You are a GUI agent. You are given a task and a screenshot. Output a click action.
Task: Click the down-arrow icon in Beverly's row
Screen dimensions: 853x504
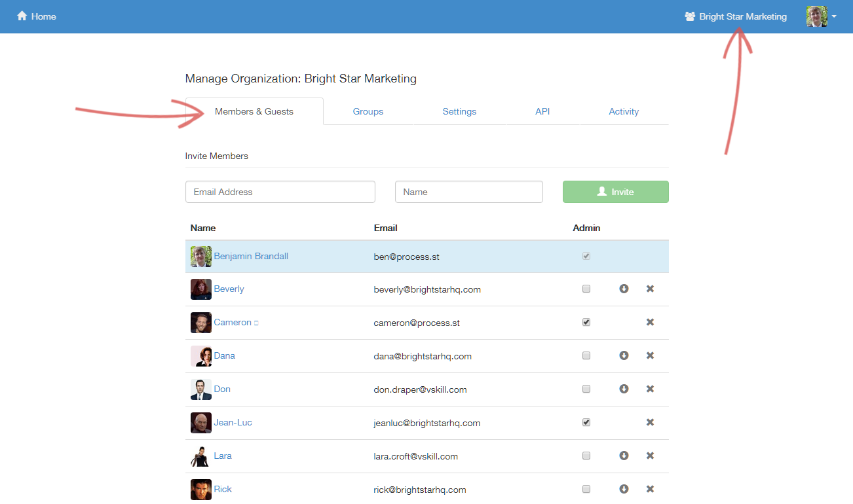[624, 289]
